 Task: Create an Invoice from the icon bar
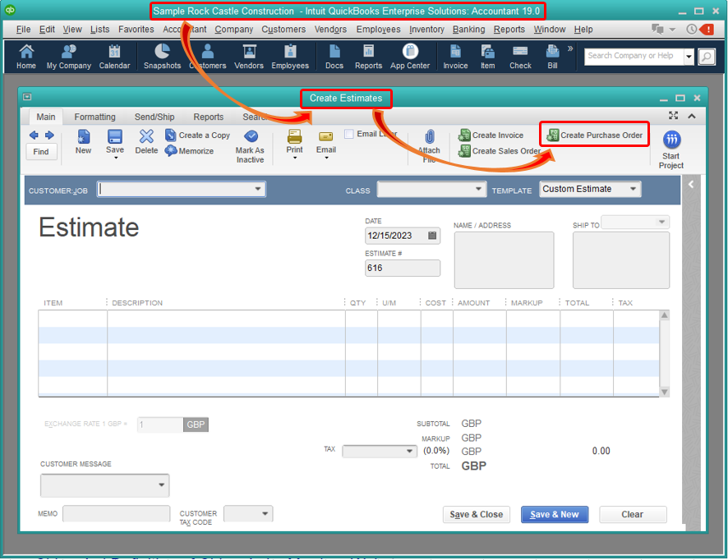[455, 56]
